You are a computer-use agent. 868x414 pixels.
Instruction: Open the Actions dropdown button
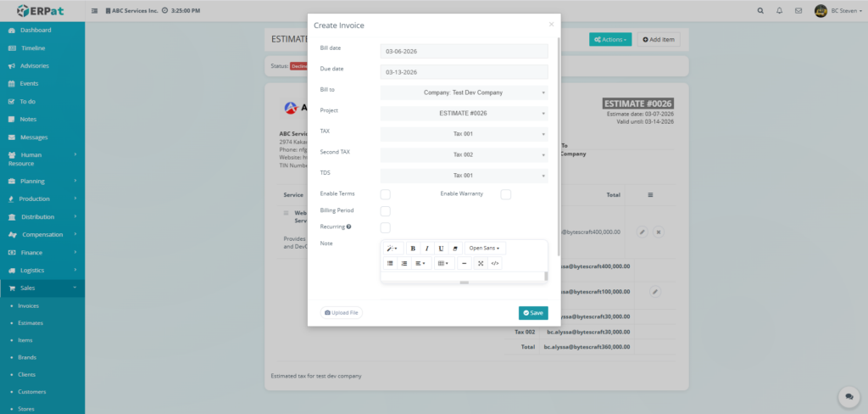[610, 39]
